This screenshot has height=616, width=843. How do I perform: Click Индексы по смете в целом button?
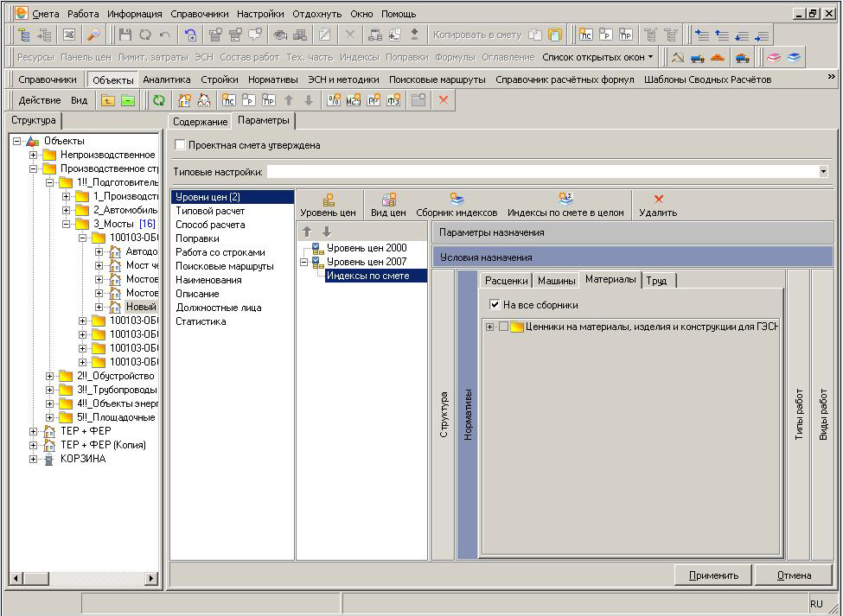pyautogui.click(x=565, y=205)
